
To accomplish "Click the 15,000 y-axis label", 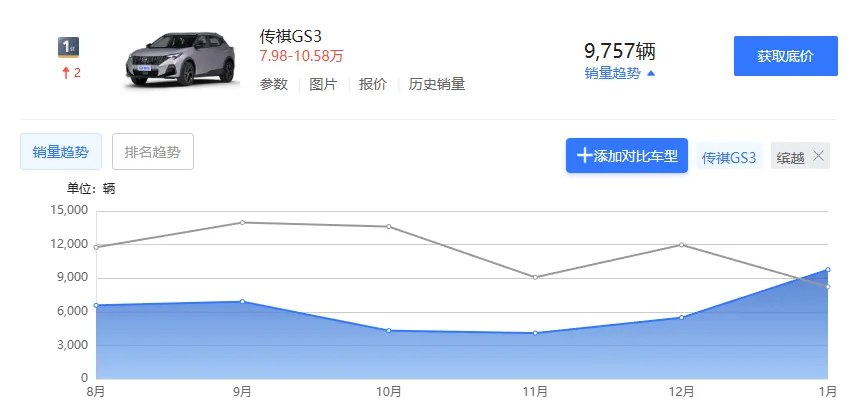I will point(69,210).
